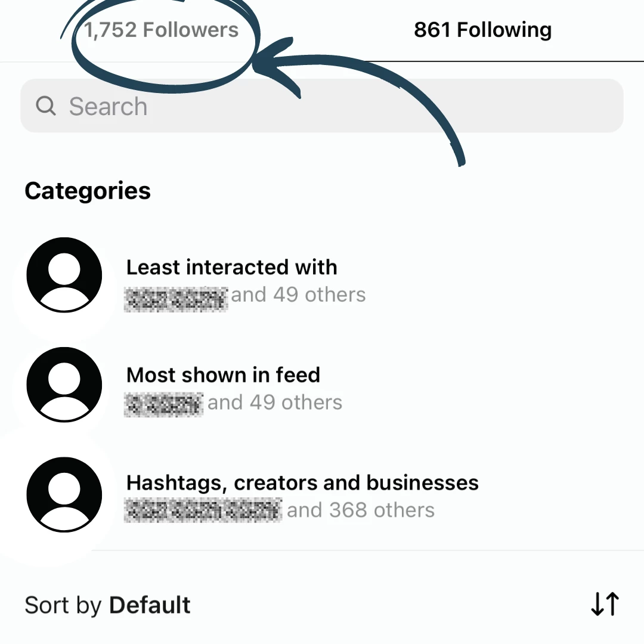Open the Hashtags, creators and businesses category

[302, 483]
